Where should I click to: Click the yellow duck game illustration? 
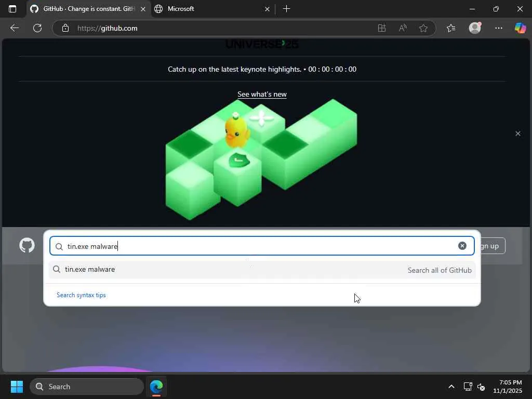tap(236, 130)
